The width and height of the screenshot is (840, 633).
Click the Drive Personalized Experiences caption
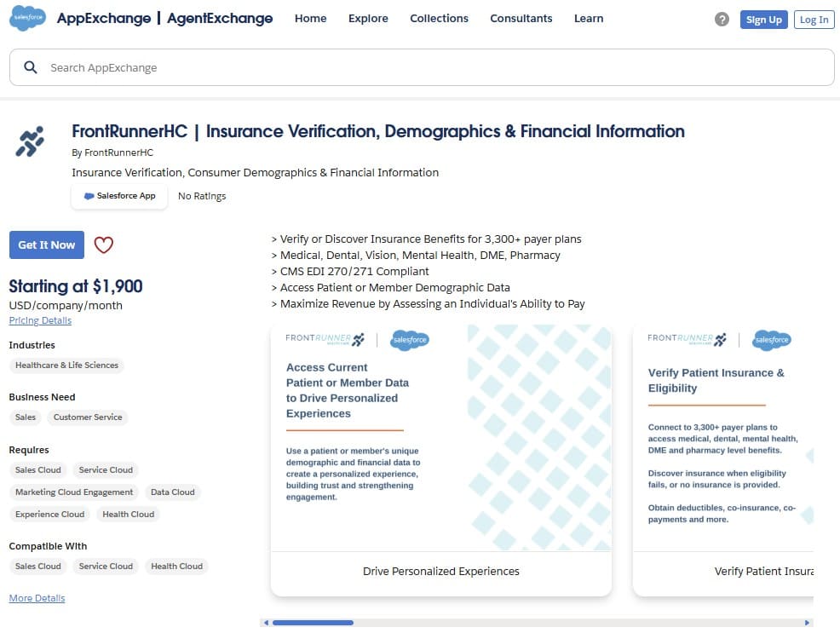(441, 572)
